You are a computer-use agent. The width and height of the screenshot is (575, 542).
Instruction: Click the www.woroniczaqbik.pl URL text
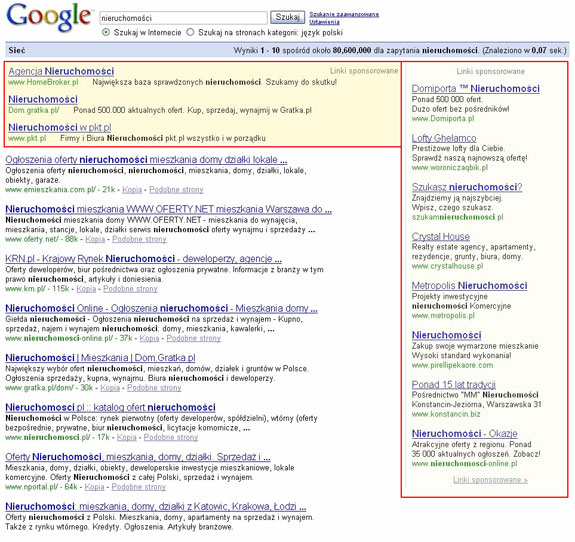(x=450, y=168)
